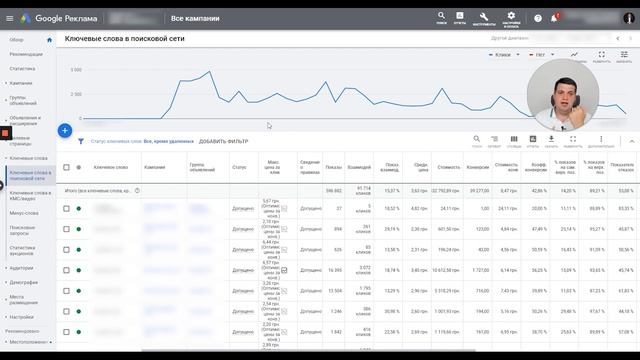The image size is (640, 360).
Task: Open chart adjust settings icon
Action: 624,56
